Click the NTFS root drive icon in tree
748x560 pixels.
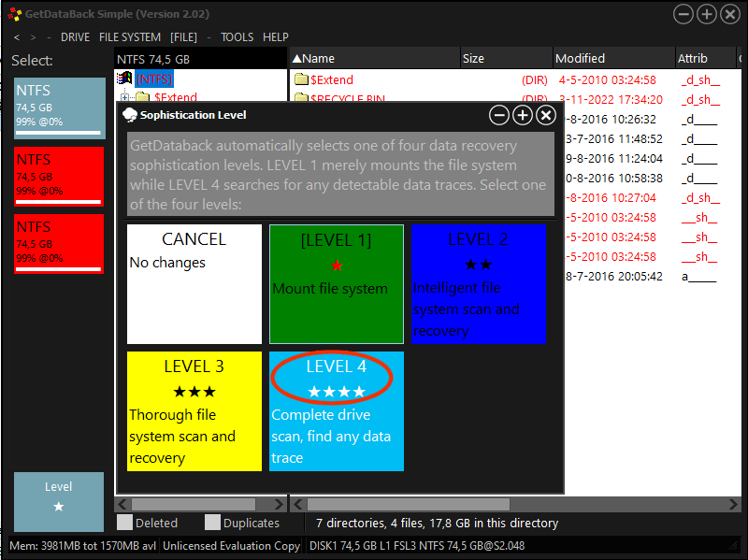point(124,79)
